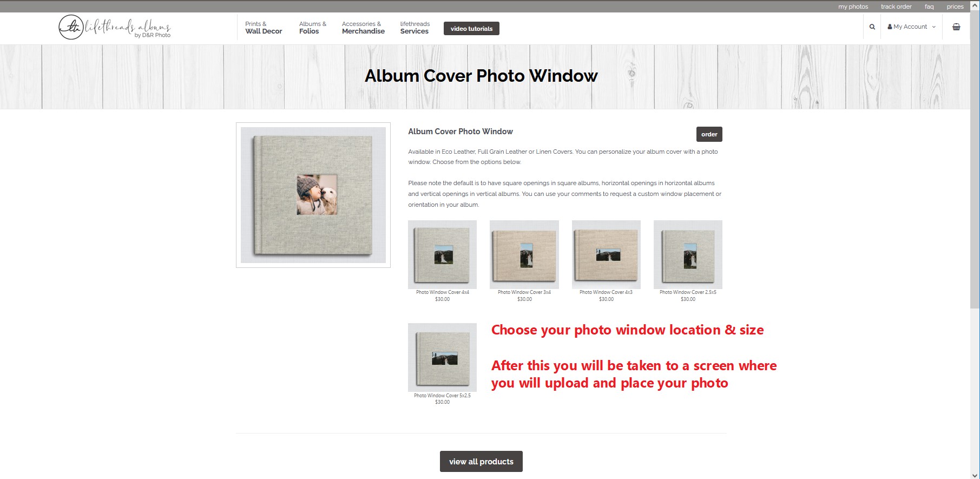
Task: Click the order button
Action: [x=709, y=134]
